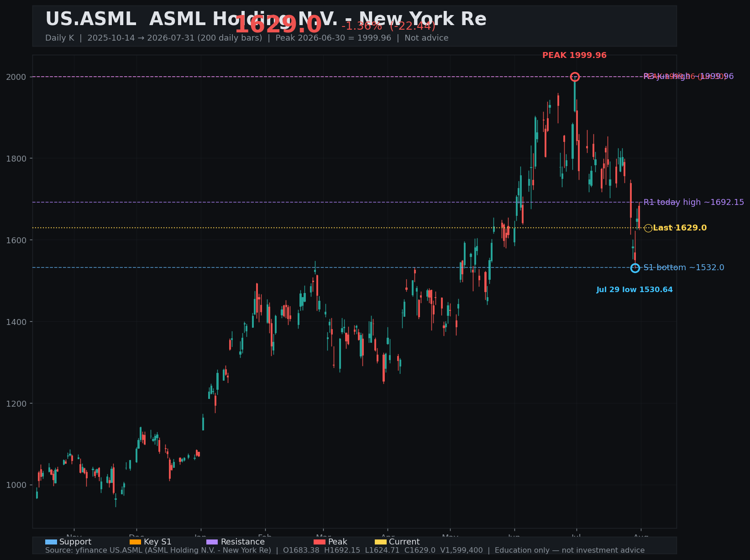Select the red Peak legend swatch

[320, 542]
